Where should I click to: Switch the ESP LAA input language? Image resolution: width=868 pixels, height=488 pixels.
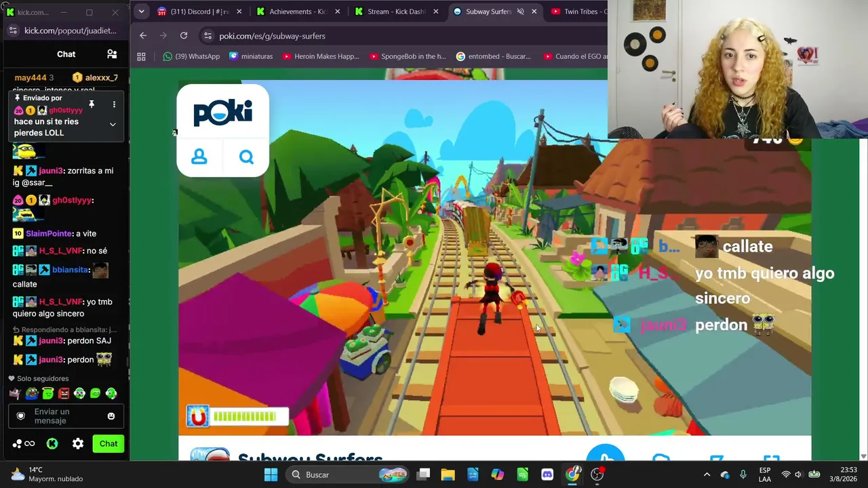click(765, 474)
